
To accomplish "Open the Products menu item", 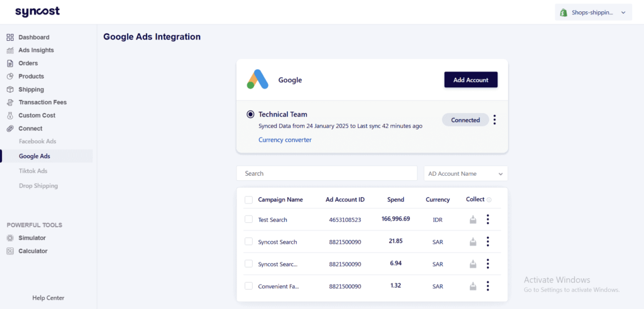I will (x=31, y=77).
